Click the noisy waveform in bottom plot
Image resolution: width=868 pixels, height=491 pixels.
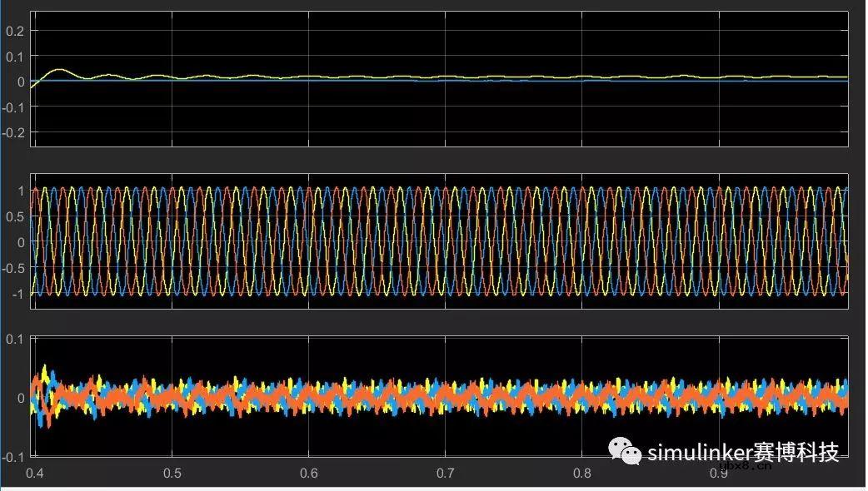[440, 396]
